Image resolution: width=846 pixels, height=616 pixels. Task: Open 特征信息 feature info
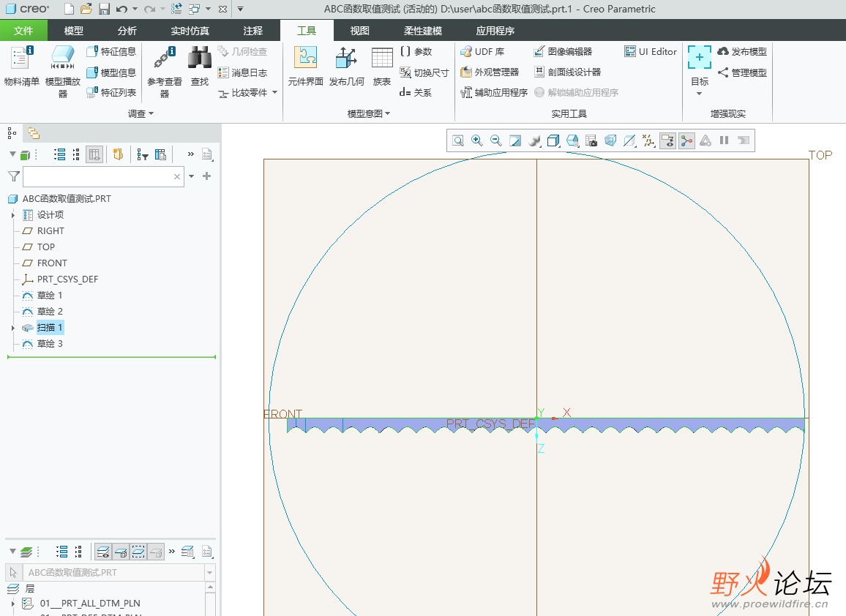click(x=111, y=51)
